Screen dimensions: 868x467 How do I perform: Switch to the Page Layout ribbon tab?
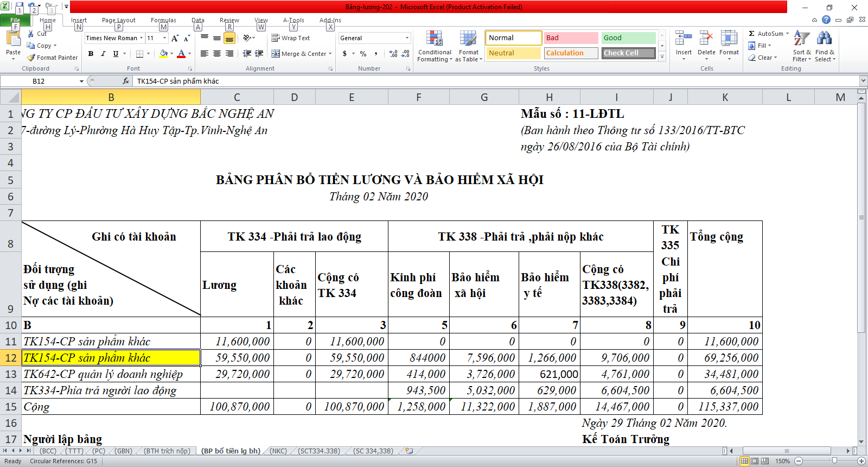point(118,20)
